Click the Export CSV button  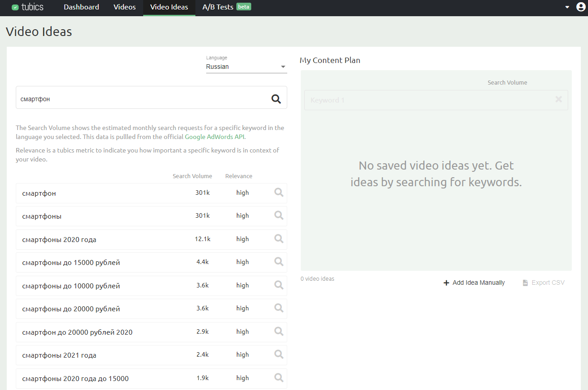[x=543, y=282]
